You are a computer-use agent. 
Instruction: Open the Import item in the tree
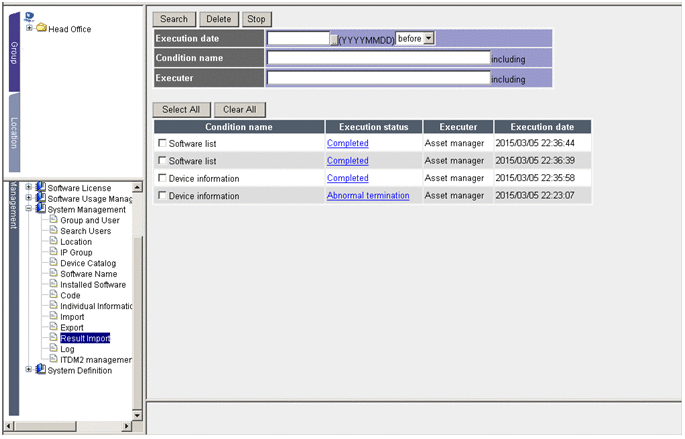click(x=72, y=317)
